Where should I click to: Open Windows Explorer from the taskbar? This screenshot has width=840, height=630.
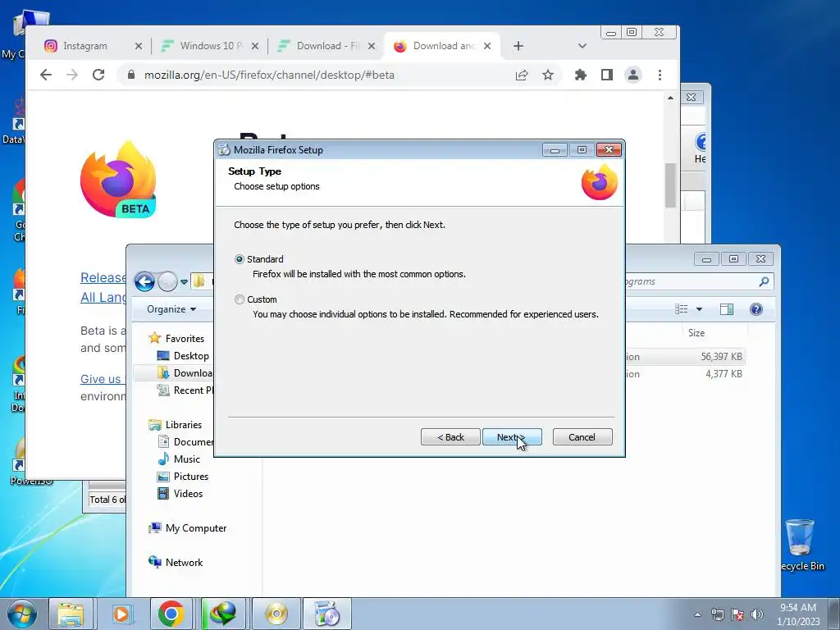pyautogui.click(x=71, y=614)
